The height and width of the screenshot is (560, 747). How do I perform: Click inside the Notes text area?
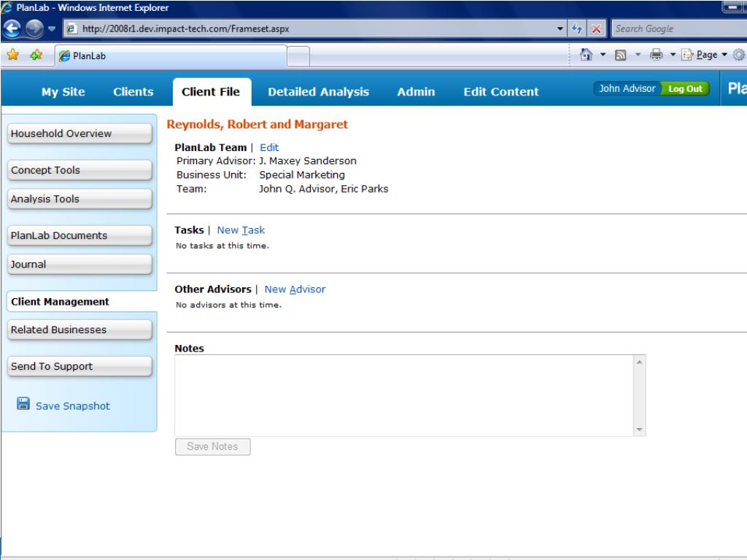point(404,395)
